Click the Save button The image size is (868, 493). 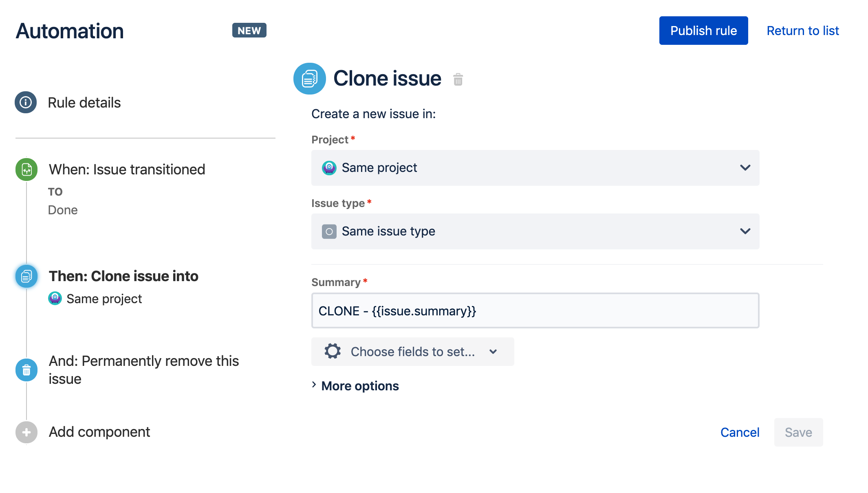coord(798,432)
